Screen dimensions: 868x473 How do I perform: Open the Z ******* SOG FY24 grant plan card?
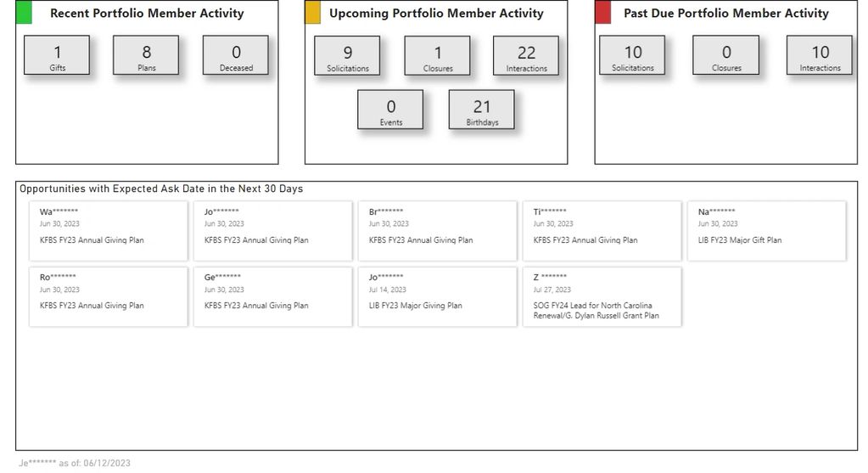point(602,296)
